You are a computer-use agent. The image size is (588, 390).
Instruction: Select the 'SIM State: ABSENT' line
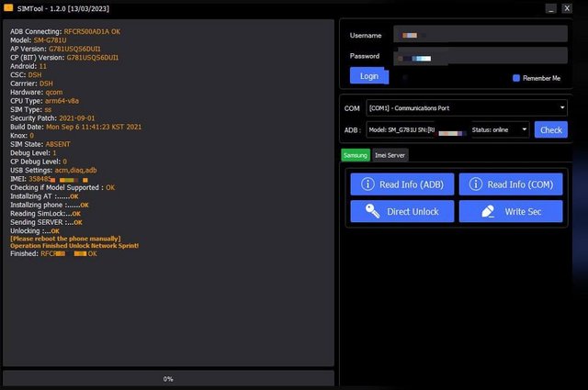[x=40, y=144]
